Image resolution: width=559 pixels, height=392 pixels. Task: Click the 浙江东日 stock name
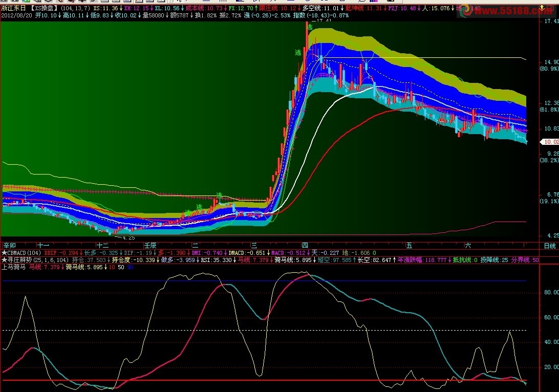pyautogui.click(x=14, y=9)
